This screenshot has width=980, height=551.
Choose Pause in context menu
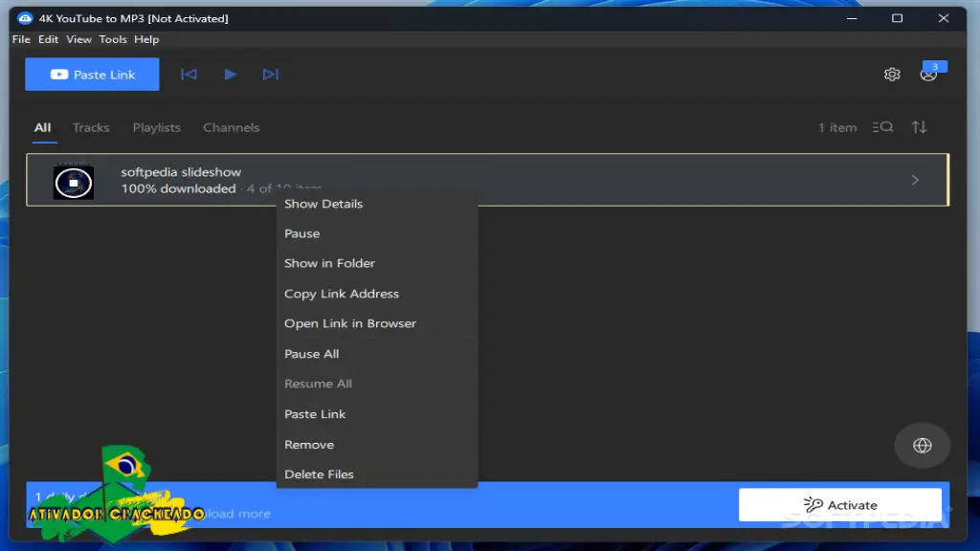click(x=377, y=233)
